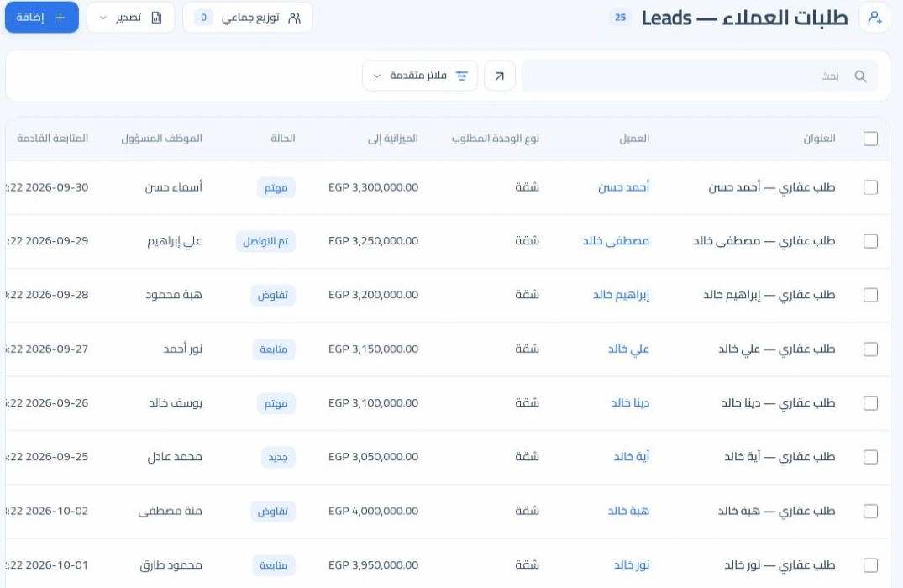Open customer link نور خالد
Viewport: 903px width, 588px height.
(x=631, y=565)
